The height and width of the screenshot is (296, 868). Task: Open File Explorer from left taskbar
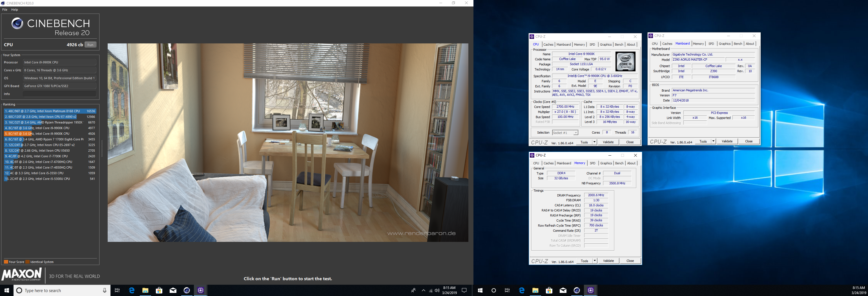click(x=145, y=290)
